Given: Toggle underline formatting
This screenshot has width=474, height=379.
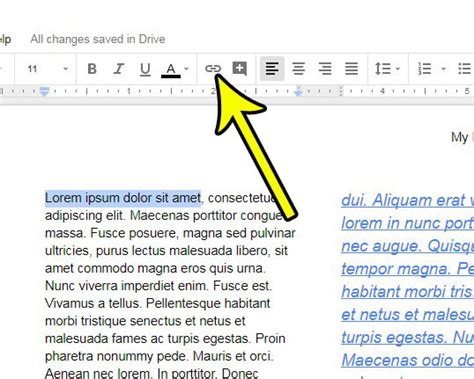Looking at the screenshot, I should point(145,69).
